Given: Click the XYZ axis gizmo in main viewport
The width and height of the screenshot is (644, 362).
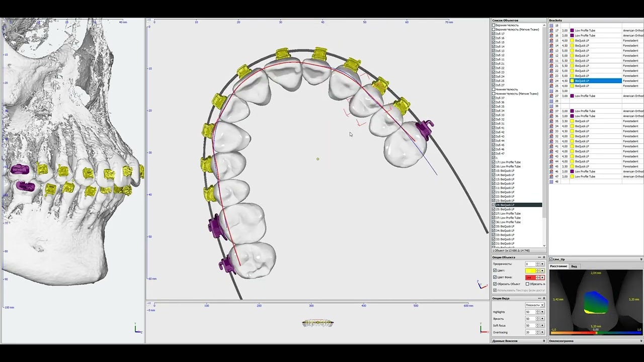Looking at the screenshot, I should (x=482, y=285).
